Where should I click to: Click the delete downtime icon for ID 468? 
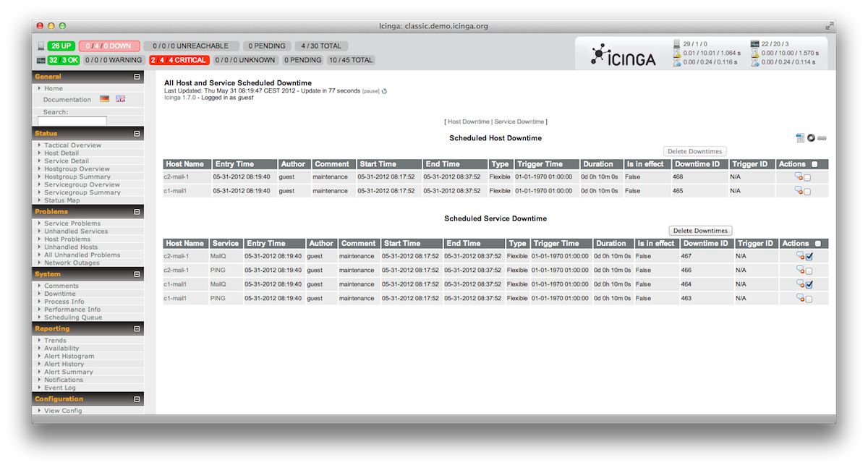point(799,176)
